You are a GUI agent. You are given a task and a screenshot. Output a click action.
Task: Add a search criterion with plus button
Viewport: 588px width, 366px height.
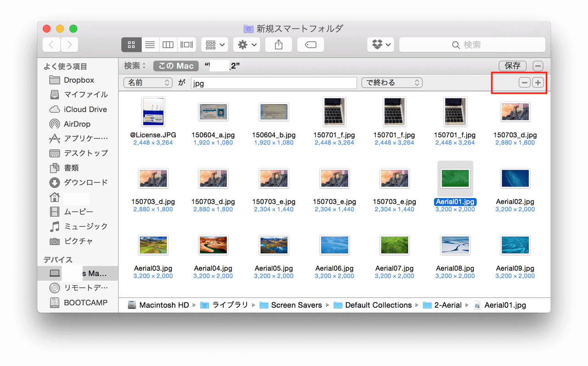[x=537, y=83]
